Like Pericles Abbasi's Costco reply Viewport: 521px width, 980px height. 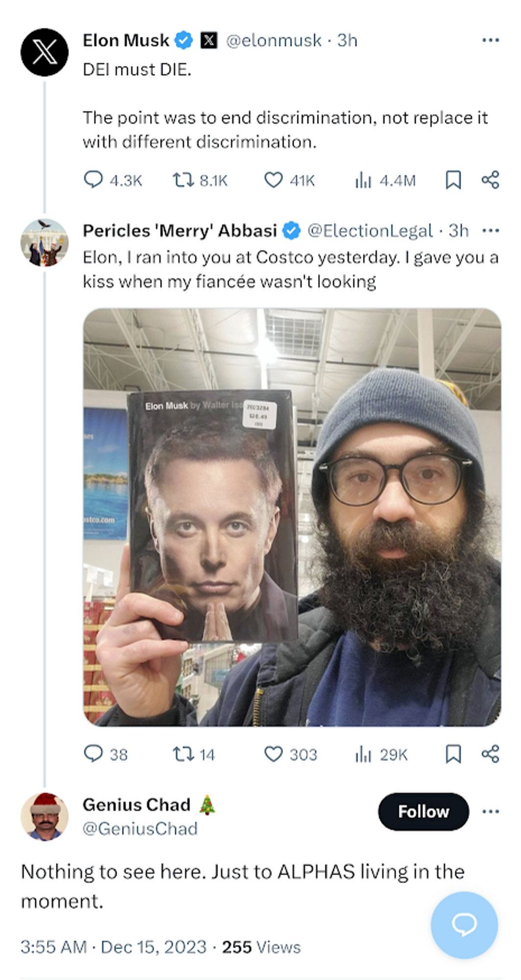click(x=291, y=754)
